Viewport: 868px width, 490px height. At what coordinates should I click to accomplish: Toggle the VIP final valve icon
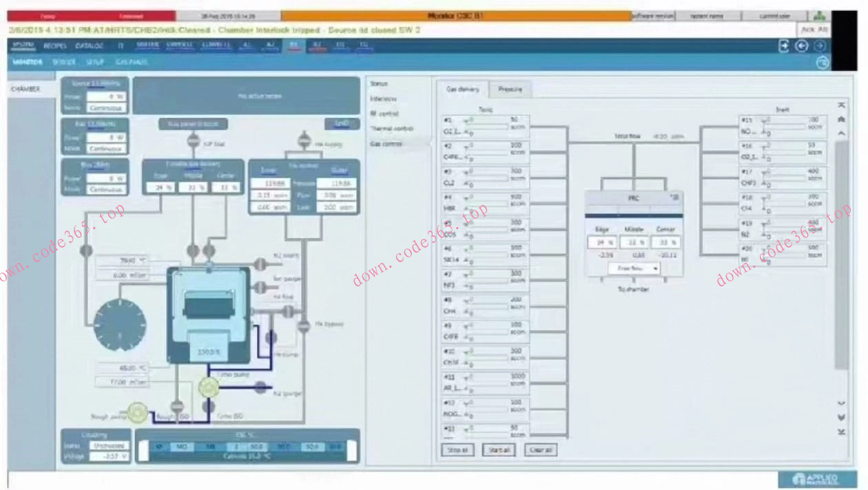[194, 141]
